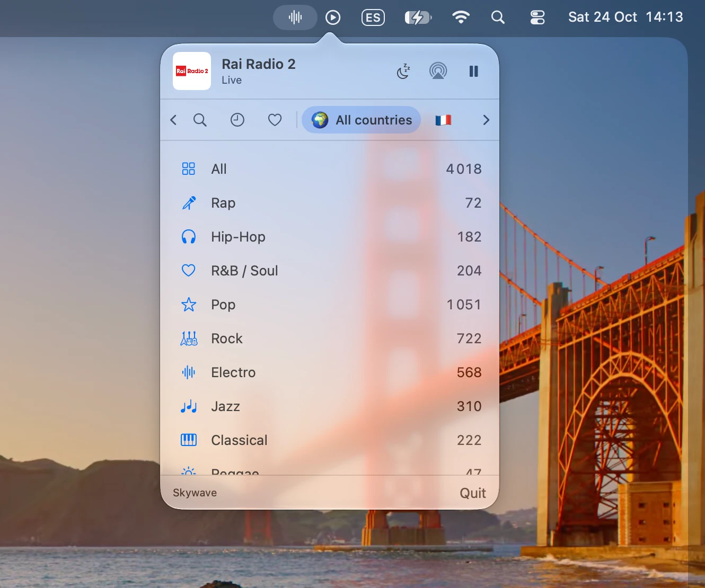Viewport: 705px width, 588px height.
Task: Click the 222 count beside Classical
Action: 469,440
